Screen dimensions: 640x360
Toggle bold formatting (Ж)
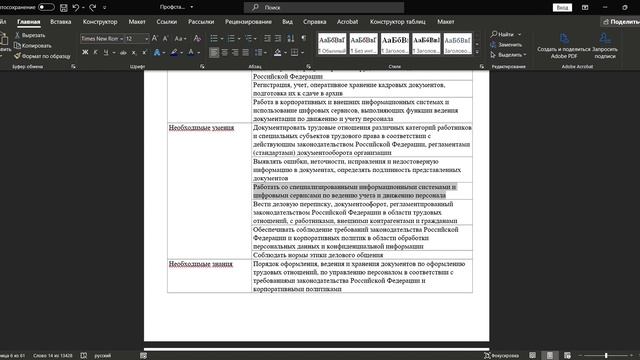click(x=85, y=52)
